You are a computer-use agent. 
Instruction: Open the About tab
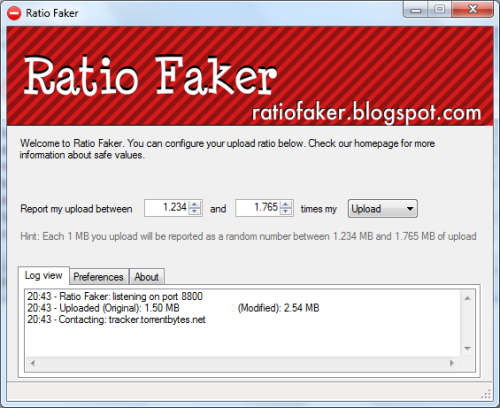coord(147,277)
